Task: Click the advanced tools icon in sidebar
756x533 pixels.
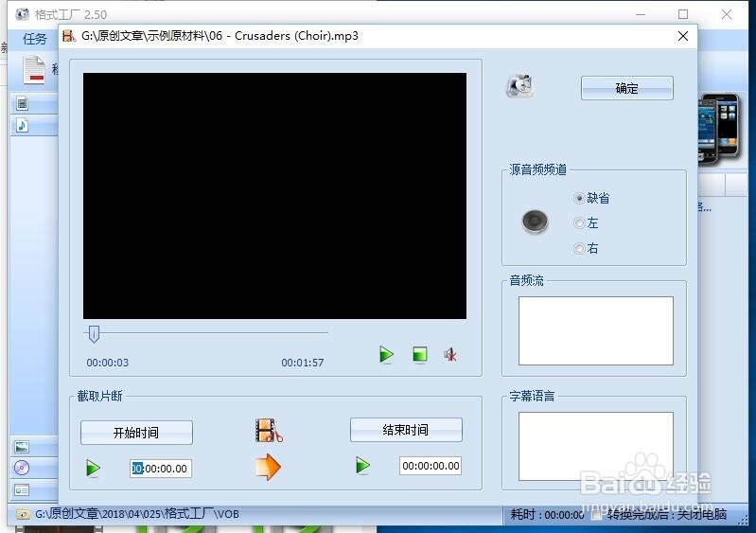Action: 22,490
